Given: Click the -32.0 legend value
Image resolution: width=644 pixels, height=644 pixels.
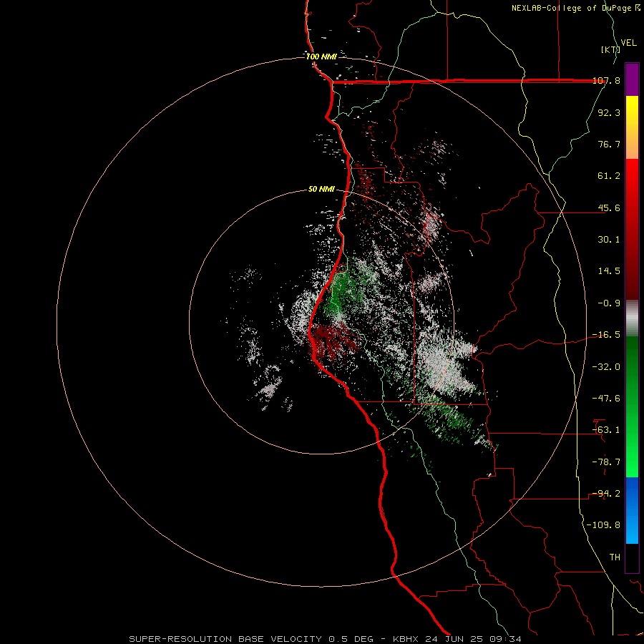Looking at the screenshot, I should point(606,367).
